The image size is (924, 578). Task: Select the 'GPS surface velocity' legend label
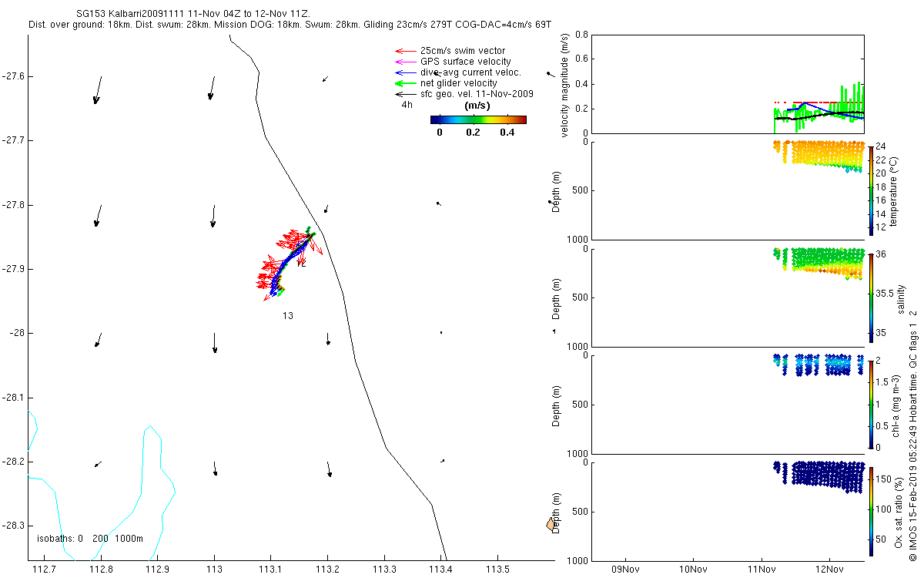tap(466, 62)
